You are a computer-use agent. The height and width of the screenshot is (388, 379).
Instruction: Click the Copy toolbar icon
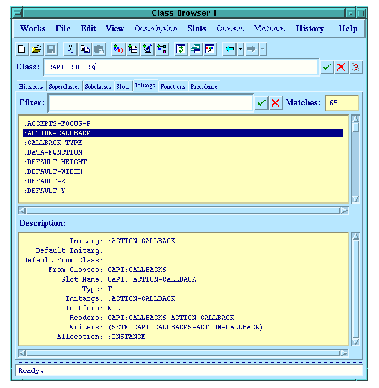tap(85, 49)
